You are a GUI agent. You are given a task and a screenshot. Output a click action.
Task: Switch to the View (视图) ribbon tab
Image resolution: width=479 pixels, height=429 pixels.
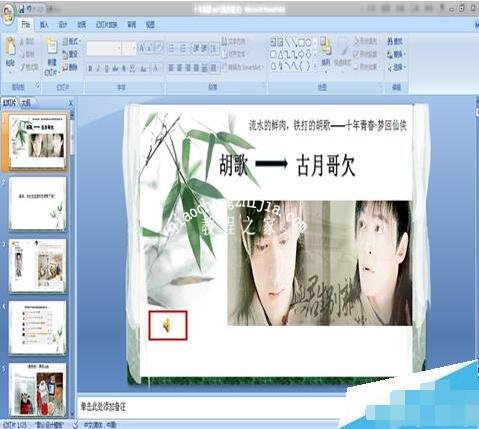(x=150, y=25)
